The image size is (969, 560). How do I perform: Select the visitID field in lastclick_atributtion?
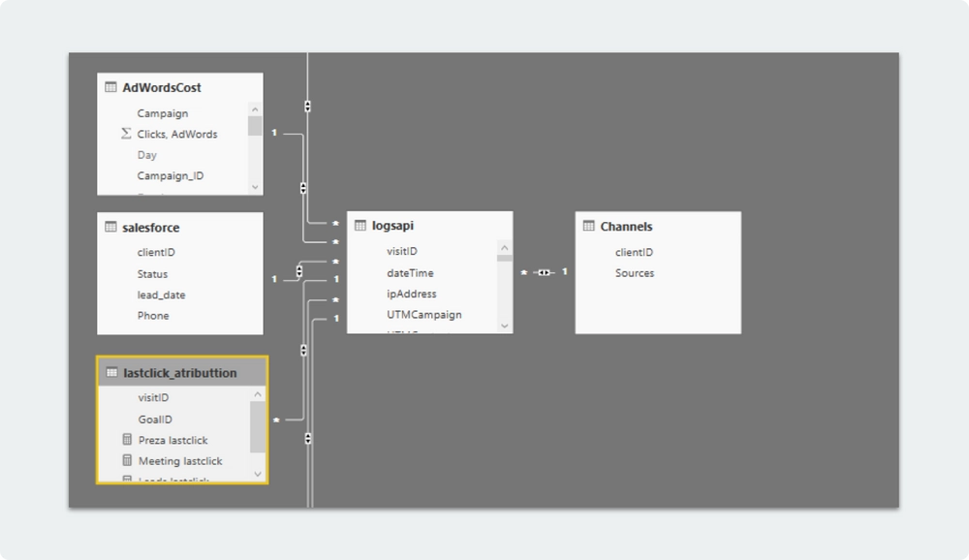tap(153, 397)
